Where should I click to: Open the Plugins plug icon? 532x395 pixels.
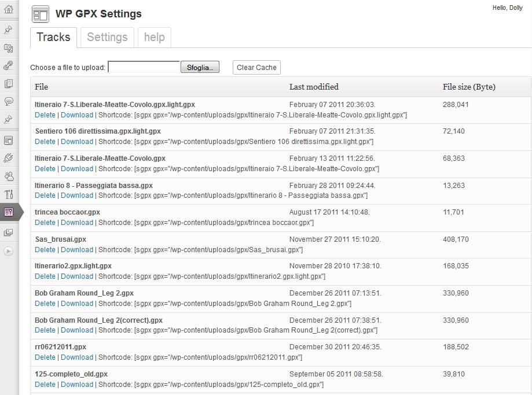click(9, 158)
